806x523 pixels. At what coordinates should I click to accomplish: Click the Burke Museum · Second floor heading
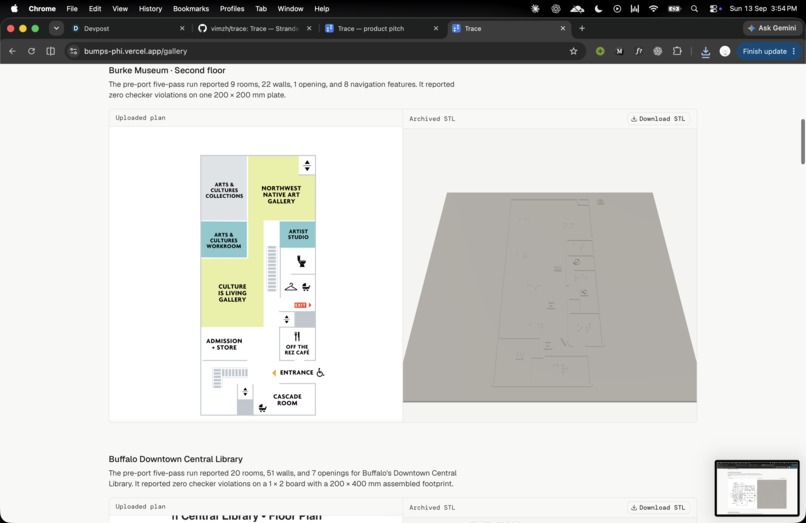pos(167,70)
